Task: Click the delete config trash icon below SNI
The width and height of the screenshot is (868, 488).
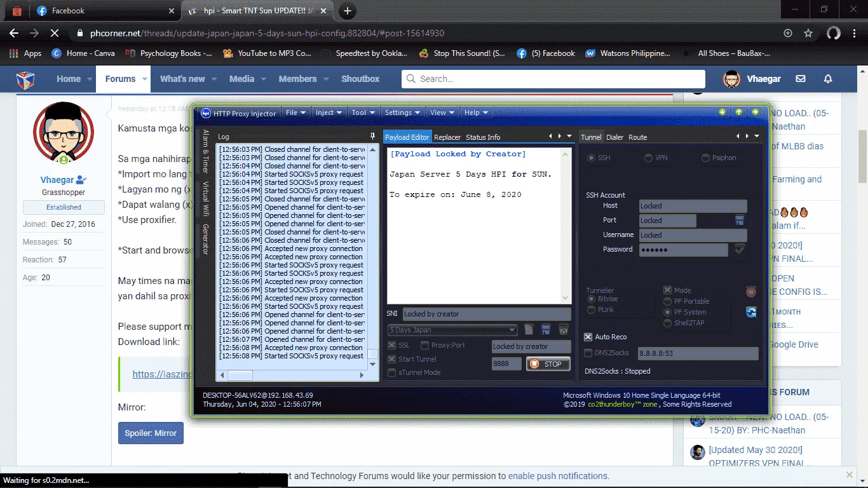Action: [x=563, y=329]
